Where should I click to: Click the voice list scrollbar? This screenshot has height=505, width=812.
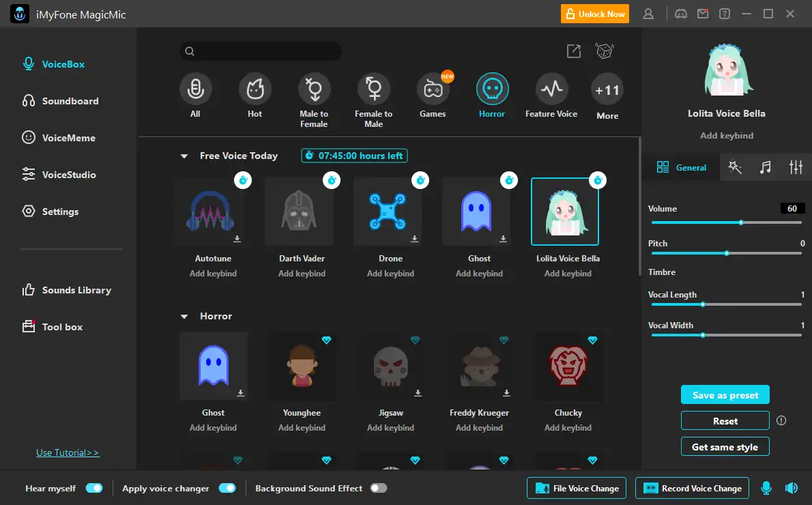click(639, 207)
